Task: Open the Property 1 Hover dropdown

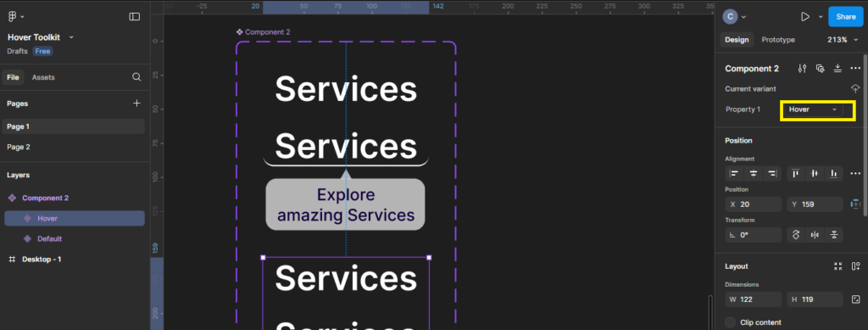Action: [x=813, y=109]
